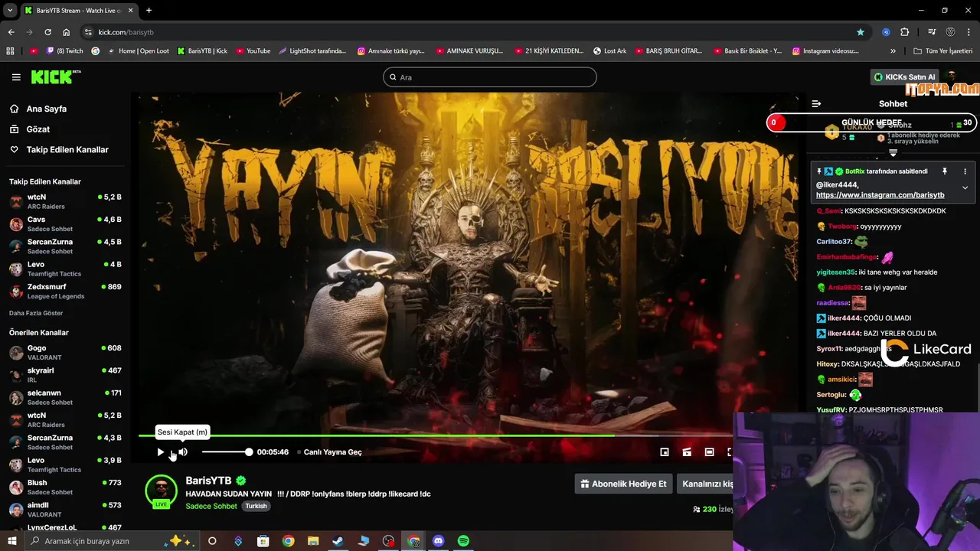Toggle bookmark star for this page
Viewport: 980px width, 551px height.
[861, 32]
